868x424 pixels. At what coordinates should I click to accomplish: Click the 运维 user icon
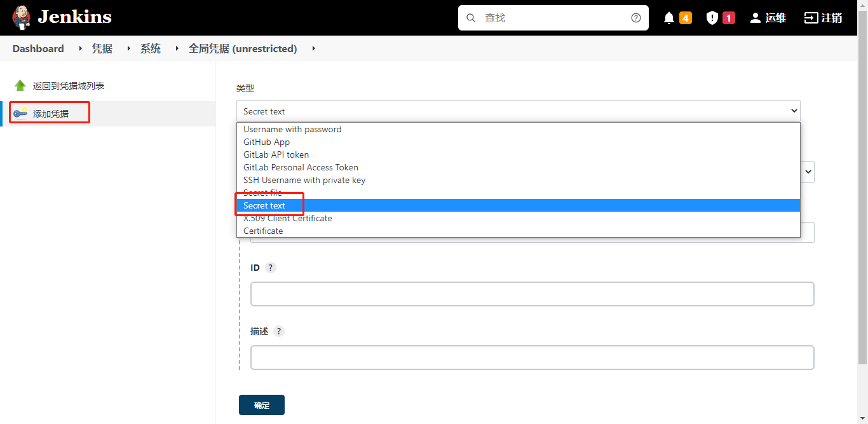[x=755, y=18]
